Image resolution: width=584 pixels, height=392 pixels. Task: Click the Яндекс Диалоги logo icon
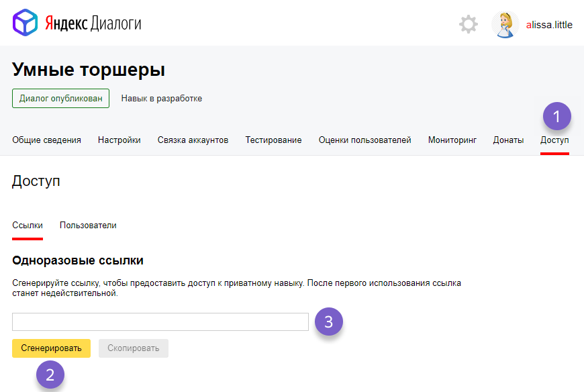24,23
